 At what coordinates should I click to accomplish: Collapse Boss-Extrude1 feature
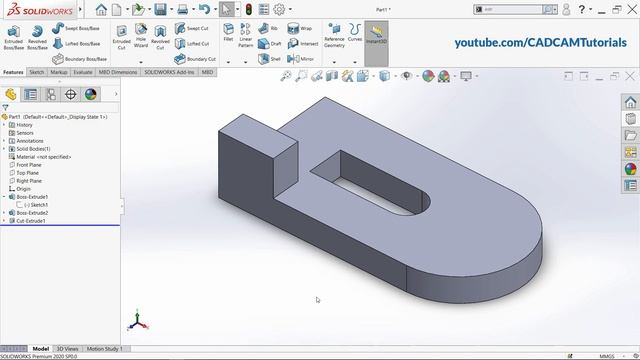click(4, 197)
